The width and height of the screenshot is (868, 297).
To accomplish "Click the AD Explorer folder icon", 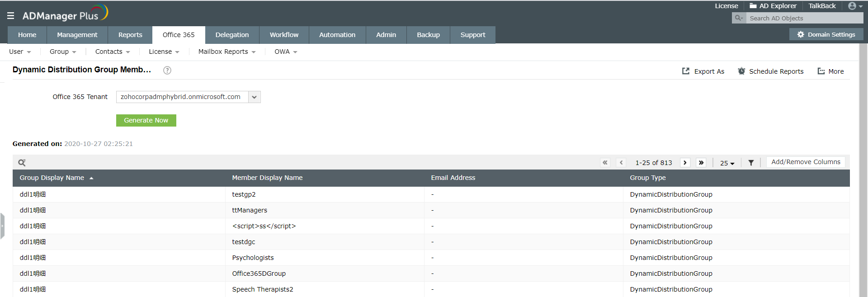I will tap(753, 6).
